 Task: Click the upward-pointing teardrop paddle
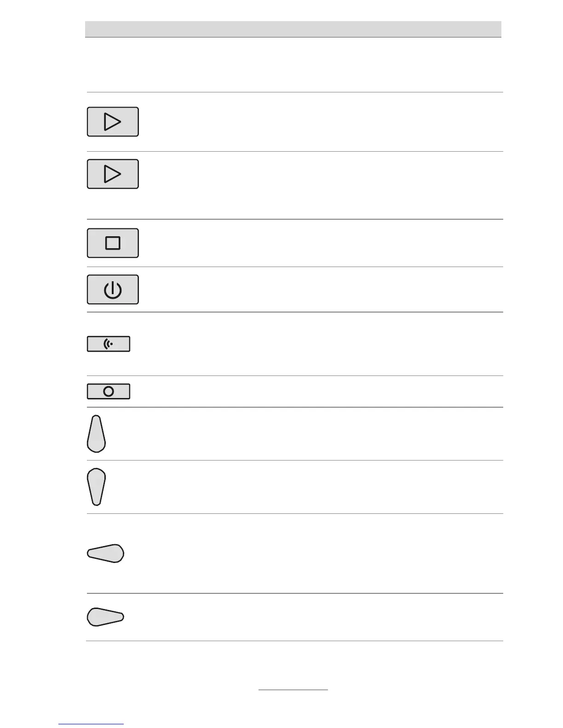tap(96, 434)
